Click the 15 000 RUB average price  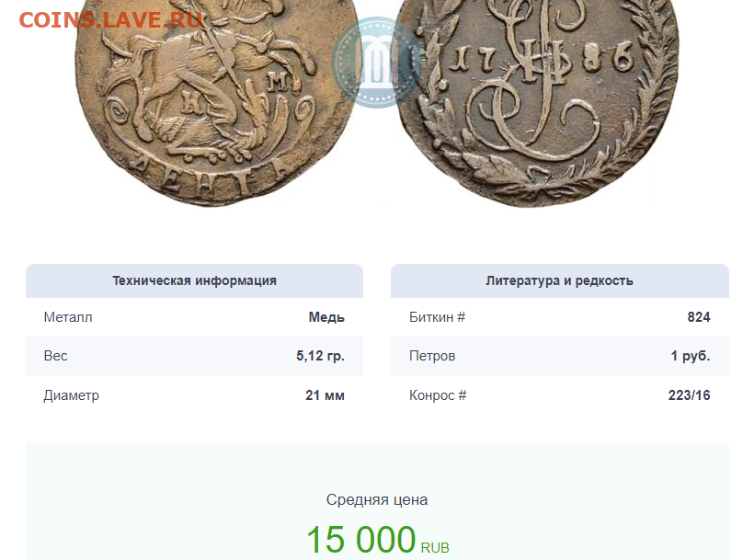tap(378, 540)
